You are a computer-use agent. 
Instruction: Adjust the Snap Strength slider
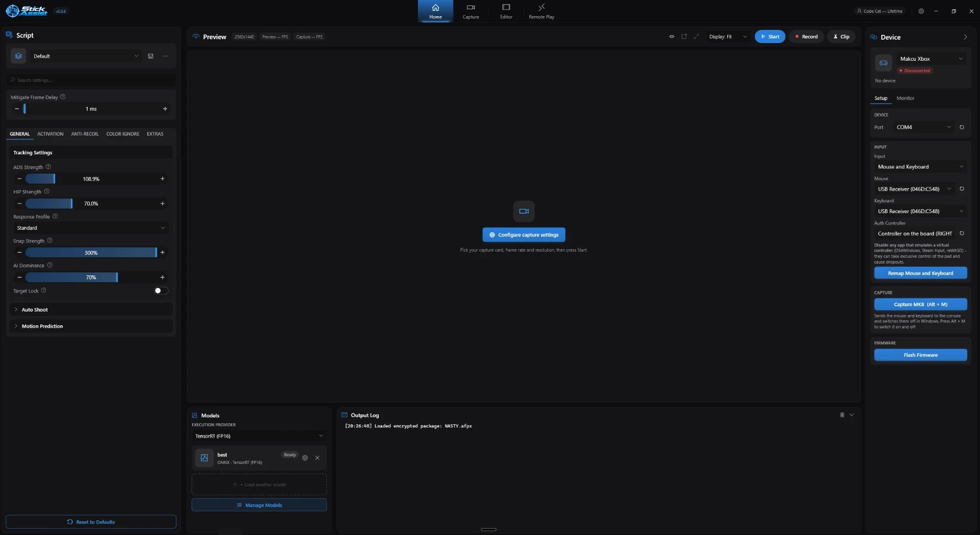pos(91,253)
